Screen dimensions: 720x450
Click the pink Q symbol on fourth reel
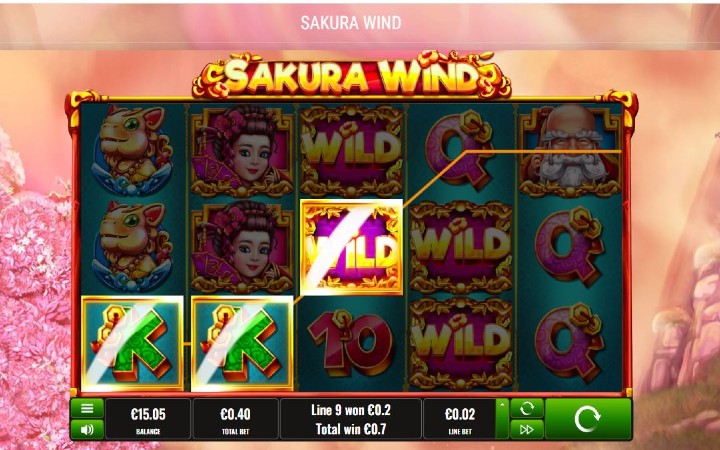(460, 151)
